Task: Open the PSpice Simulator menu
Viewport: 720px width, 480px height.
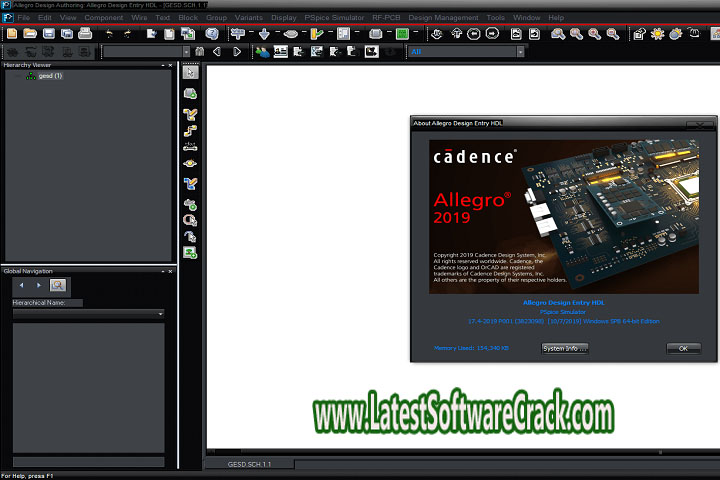Action: click(334, 17)
